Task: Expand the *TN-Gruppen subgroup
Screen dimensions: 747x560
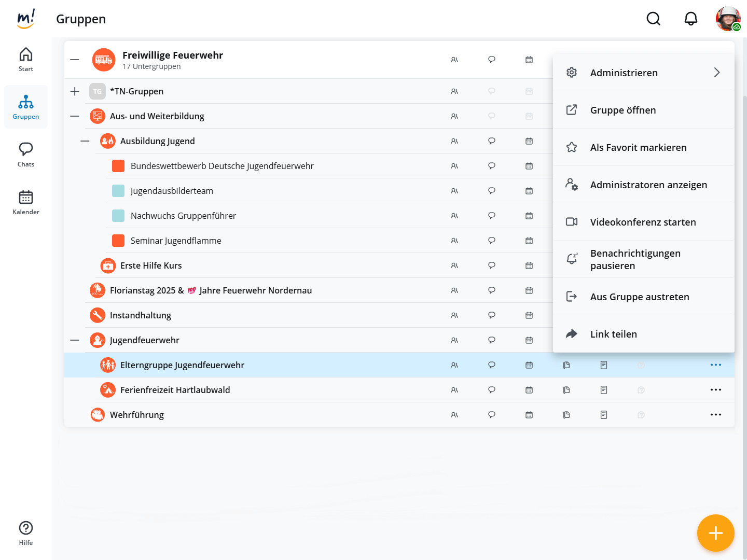Action: tap(75, 91)
